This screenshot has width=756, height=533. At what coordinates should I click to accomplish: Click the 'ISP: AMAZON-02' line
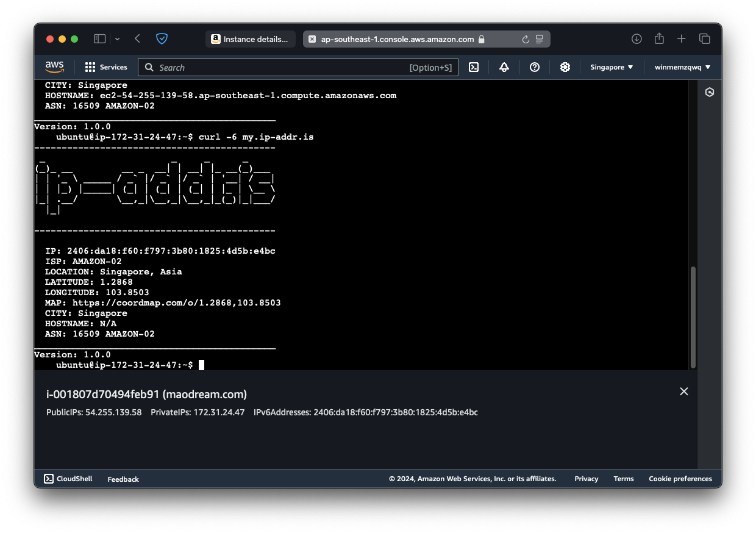(x=84, y=261)
